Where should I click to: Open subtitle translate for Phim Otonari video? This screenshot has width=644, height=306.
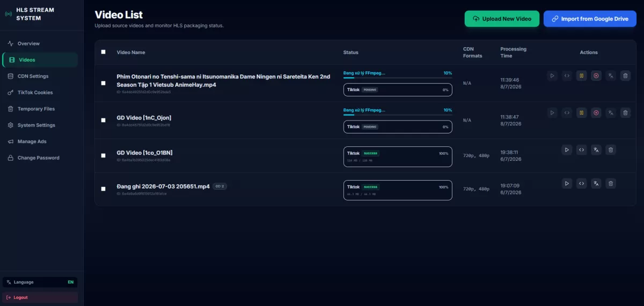[610, 76]
